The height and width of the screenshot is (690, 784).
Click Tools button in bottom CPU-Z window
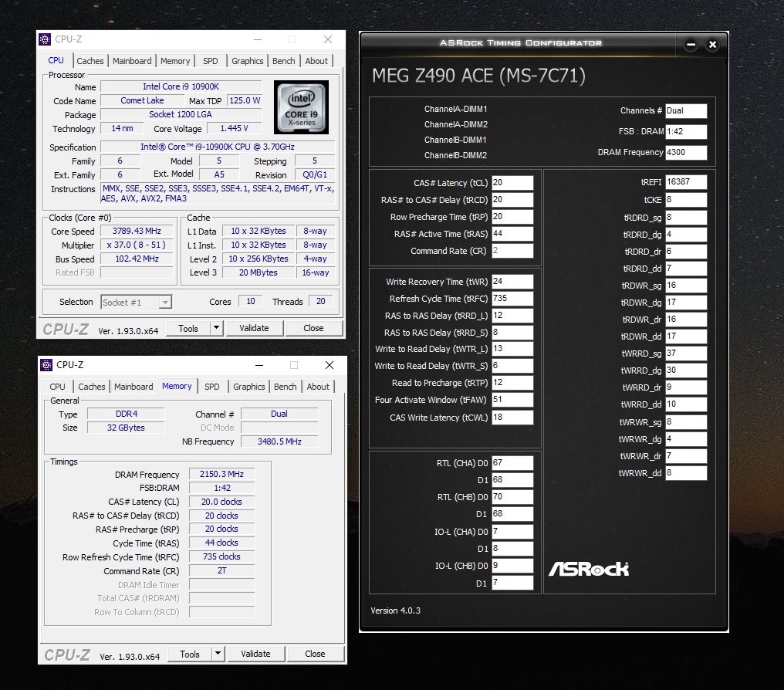click(190, 654)
